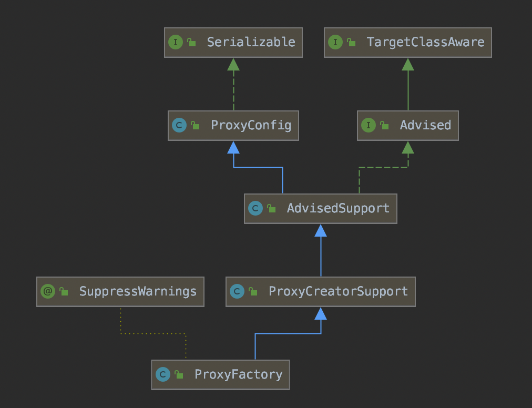Viewport: 532px width, 408px height.
Task: Click the annotation icon of SuppressWarnings
Action: pyautogui.click(x=48, y=292)
